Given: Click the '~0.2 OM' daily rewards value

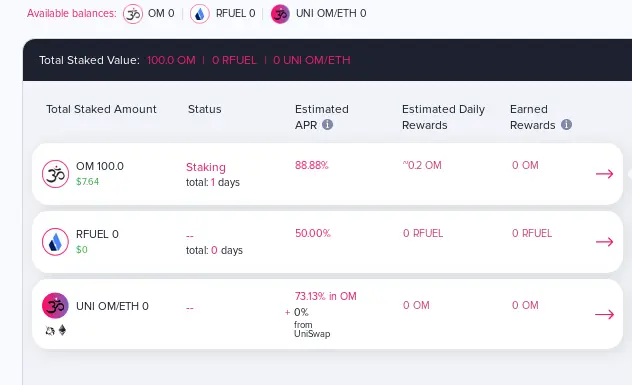Looking at the screenshot, I should click(422, 165).
